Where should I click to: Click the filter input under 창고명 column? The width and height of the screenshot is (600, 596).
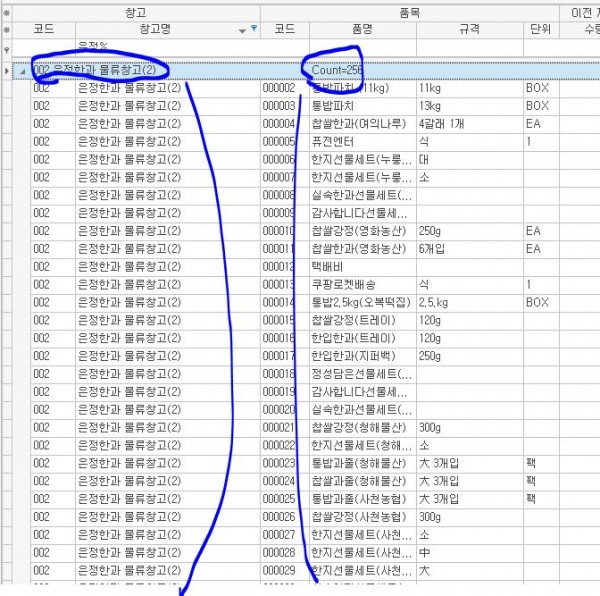pos(165,48)
